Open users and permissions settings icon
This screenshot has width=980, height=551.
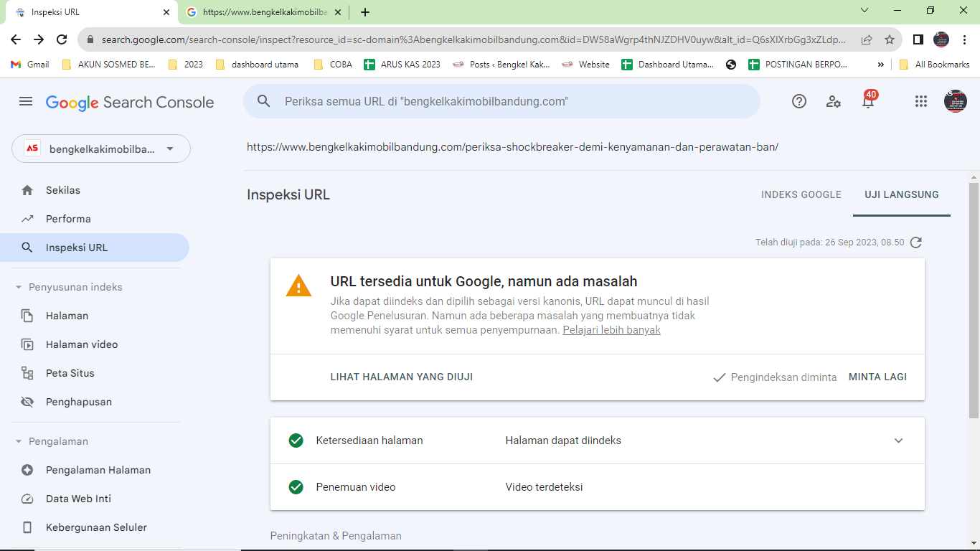coord(834,101)
